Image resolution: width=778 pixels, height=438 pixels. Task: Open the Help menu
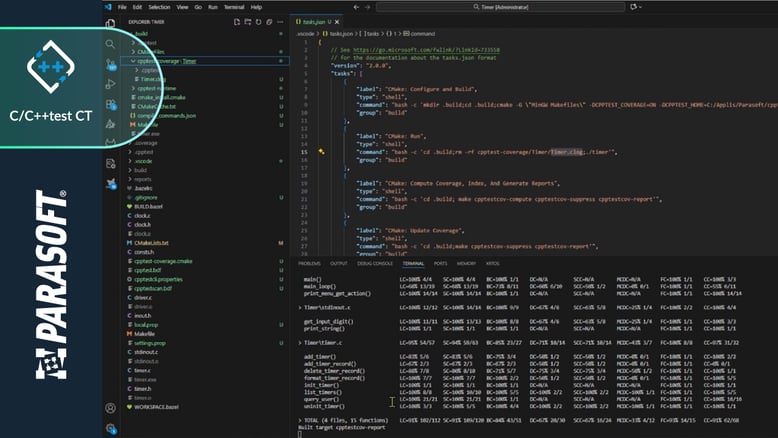coord(256,7)
